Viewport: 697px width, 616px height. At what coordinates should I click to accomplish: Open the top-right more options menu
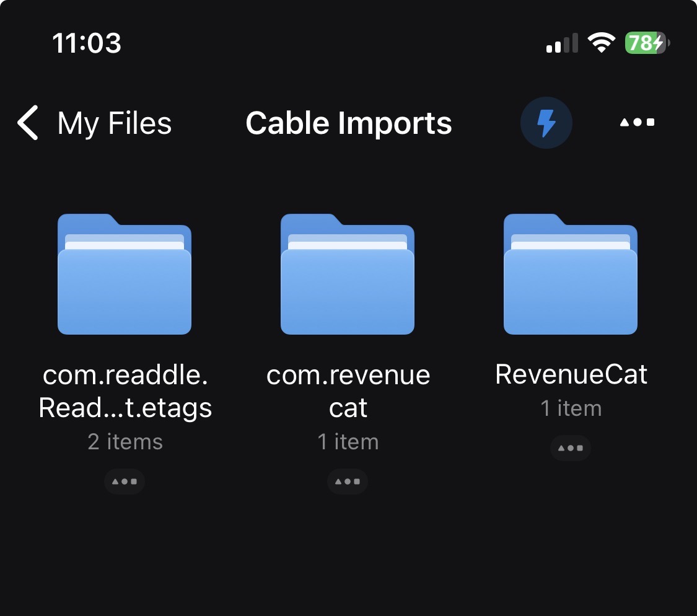(x=637, y=122)
